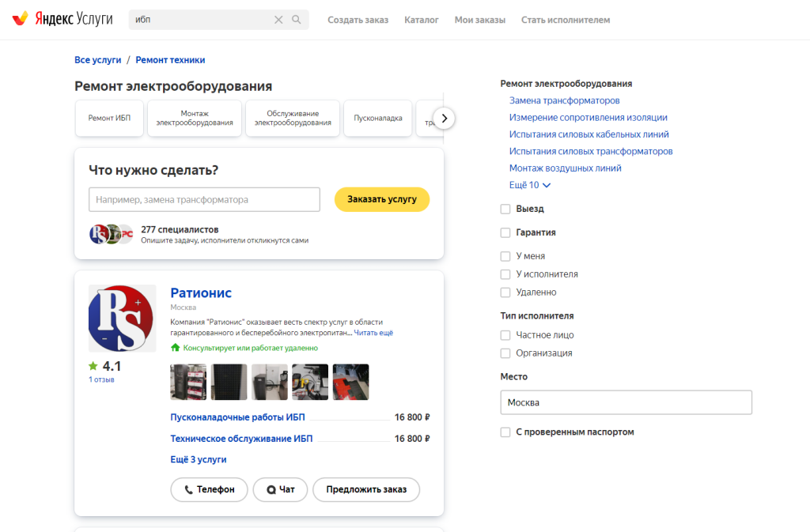Viewport: 810px width, 532px height.
Task: Open Монтаж воздушных линий subcategory
Action: [565, 168]
